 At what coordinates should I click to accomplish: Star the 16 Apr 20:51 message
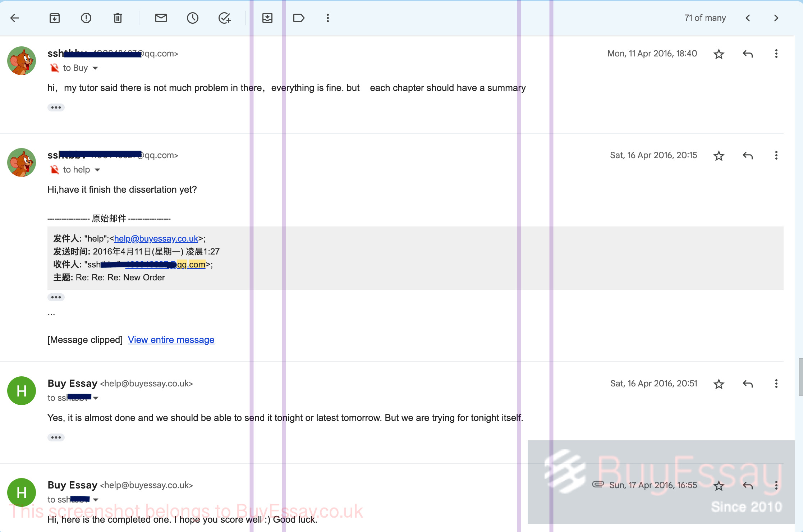tap(719, 384)
